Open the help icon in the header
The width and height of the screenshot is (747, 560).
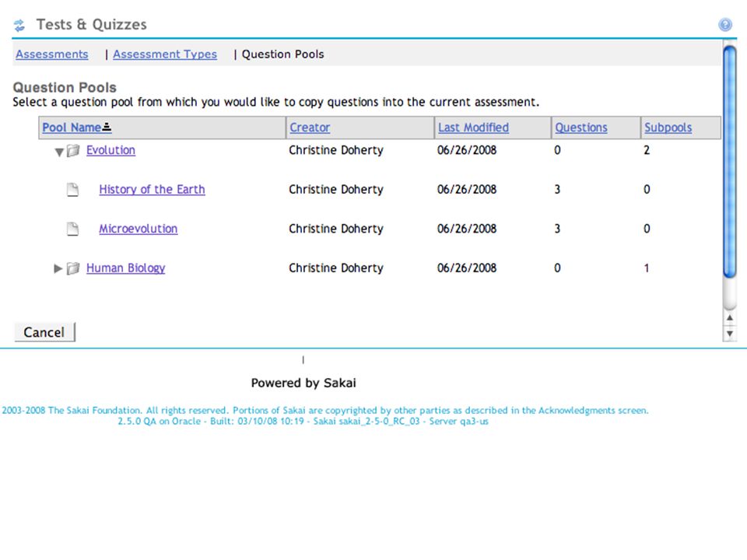coord(725,25)
